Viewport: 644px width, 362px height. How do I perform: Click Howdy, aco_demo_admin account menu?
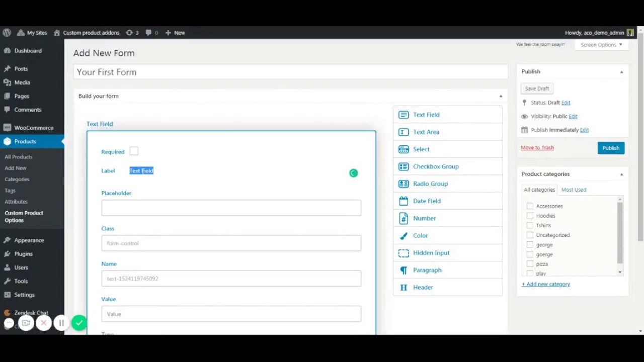coord(599,33)
